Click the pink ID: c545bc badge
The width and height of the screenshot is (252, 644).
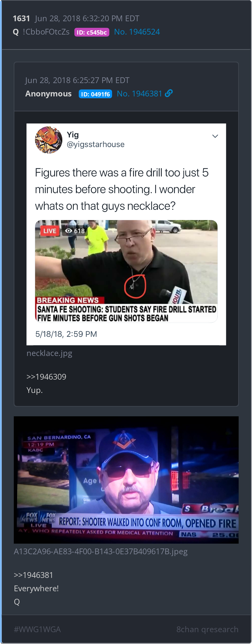92,32
